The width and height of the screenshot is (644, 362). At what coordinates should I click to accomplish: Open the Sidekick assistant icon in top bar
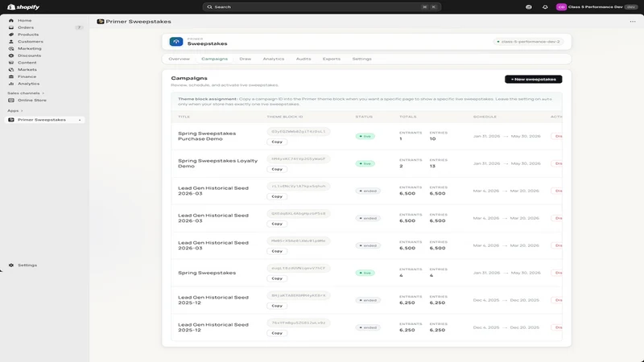tap(529, 7)
